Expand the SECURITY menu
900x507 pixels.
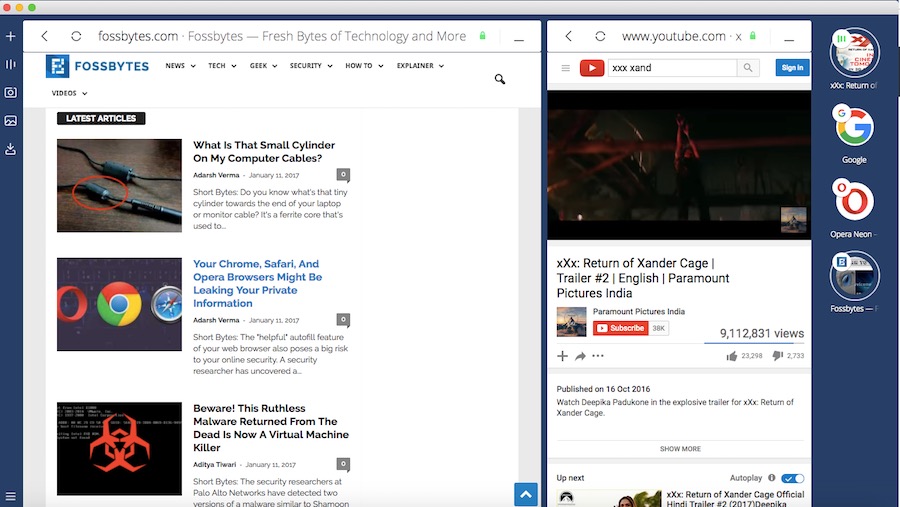pyautogui.click(x=311, y=66)
